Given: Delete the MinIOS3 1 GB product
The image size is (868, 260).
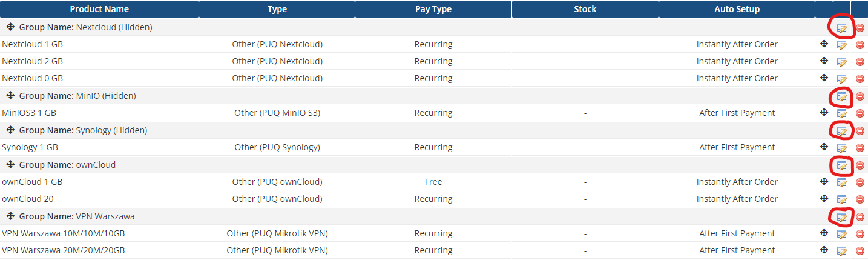Looking at the screenshot, I should [x=860, y=113].
